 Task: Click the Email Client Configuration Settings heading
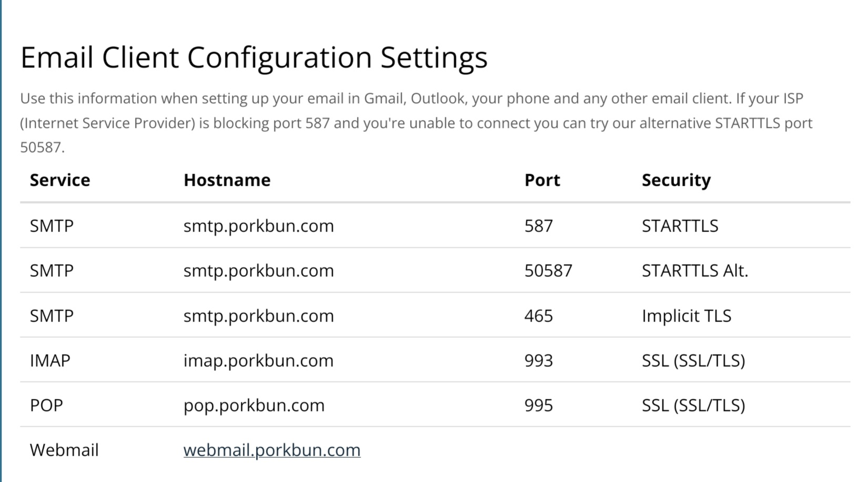pos(254,57)
